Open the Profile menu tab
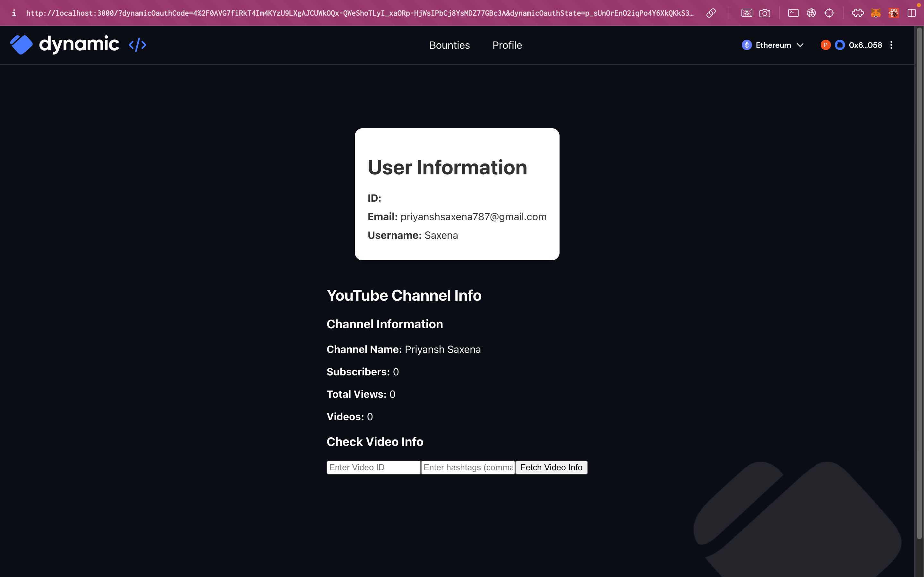924x577 pixels. (507, 45)
